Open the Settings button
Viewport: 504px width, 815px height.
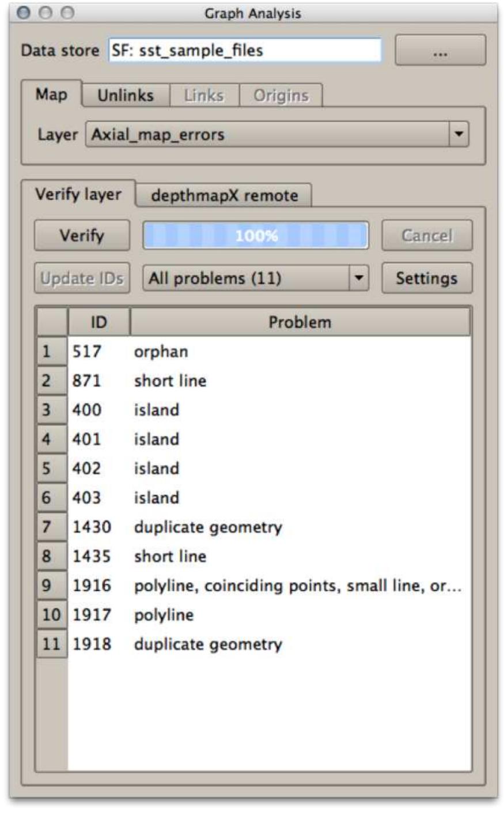click(x=427, y=278)
